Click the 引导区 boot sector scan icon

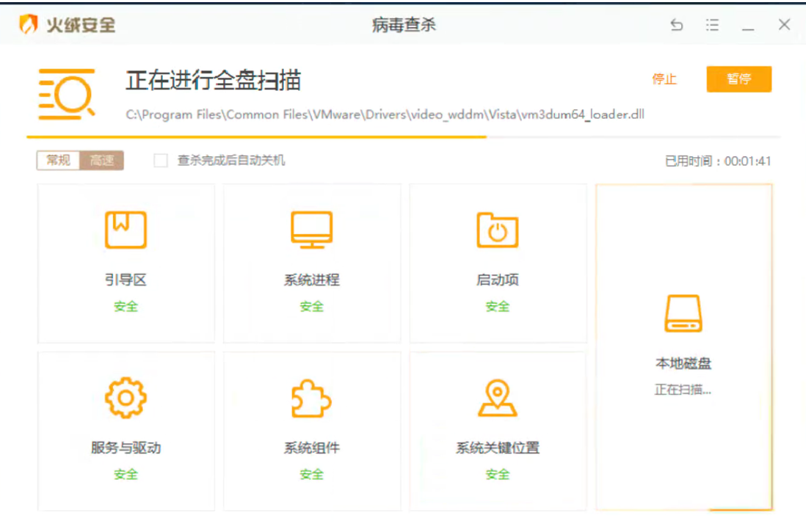(x=125, y=229)
